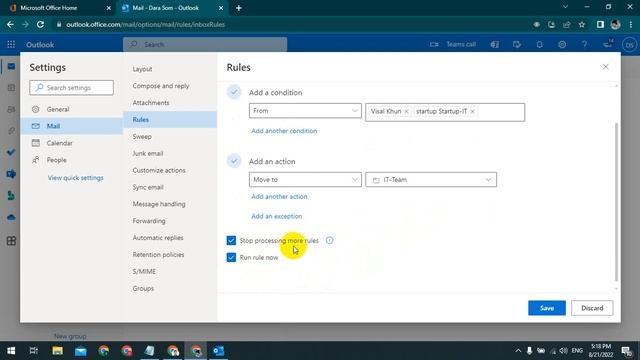The height and width of the screenshot is (360, 640).
Task: Open the notifications bell icon
Action: [540, 44]
